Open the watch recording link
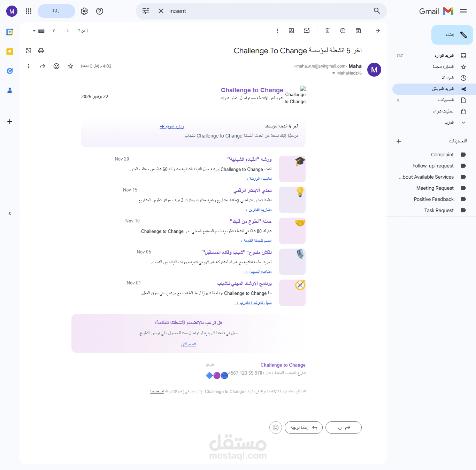476x470 pixels. (257, 272)
